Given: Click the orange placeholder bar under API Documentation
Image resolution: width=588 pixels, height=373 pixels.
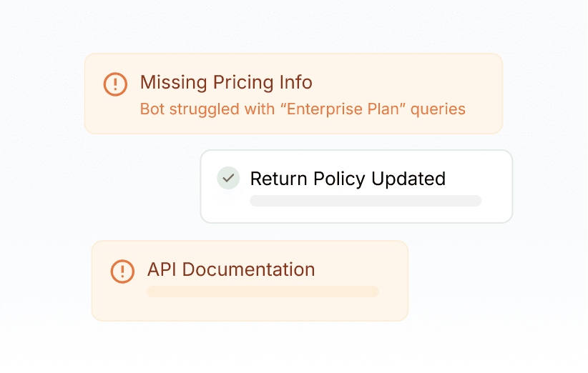Looking at the screenshot, I should (x=263, y=292).
